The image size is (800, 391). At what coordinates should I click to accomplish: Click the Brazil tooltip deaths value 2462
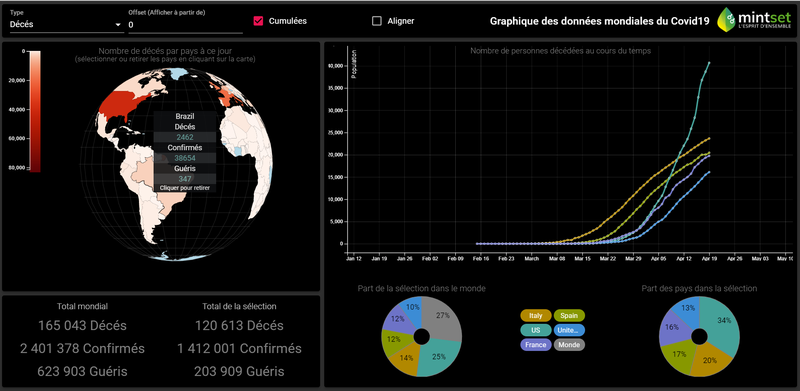pos(185,137)
